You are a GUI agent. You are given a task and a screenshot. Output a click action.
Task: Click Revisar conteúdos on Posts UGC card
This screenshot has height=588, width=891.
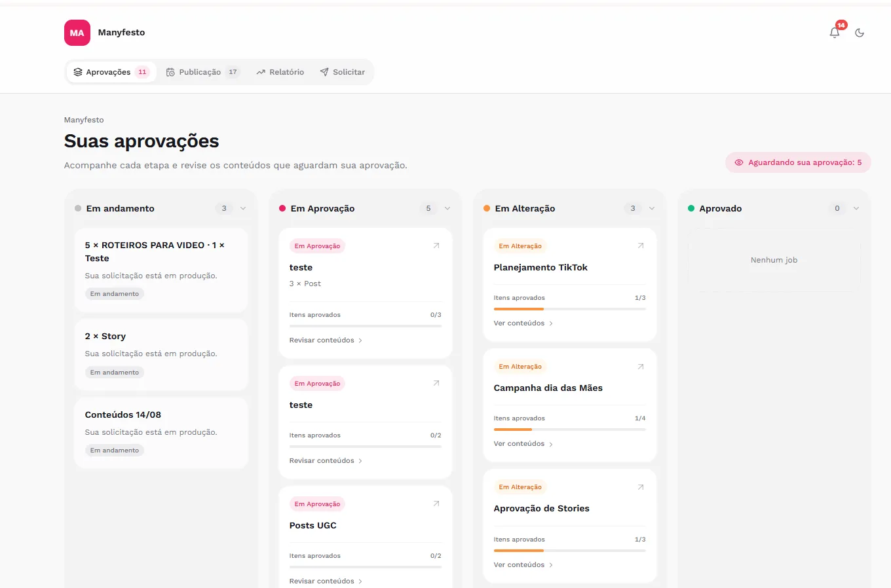326,581
